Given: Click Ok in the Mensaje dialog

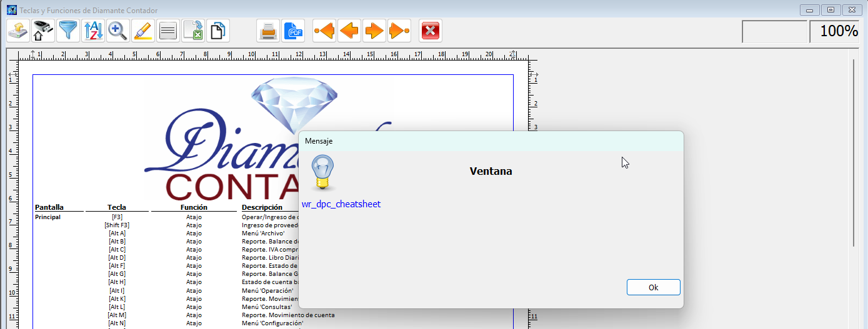Looking at the screenshot, I should click(x=654, y=288).
